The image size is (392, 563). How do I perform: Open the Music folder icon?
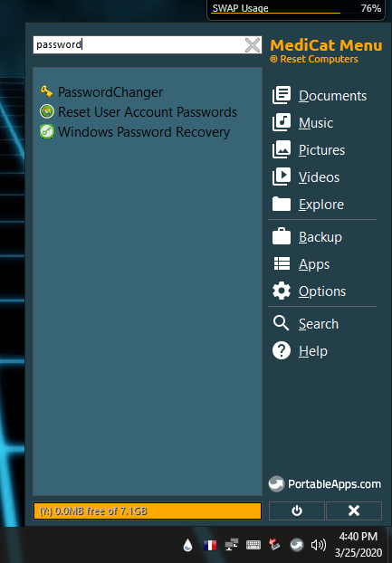[282, 123]
